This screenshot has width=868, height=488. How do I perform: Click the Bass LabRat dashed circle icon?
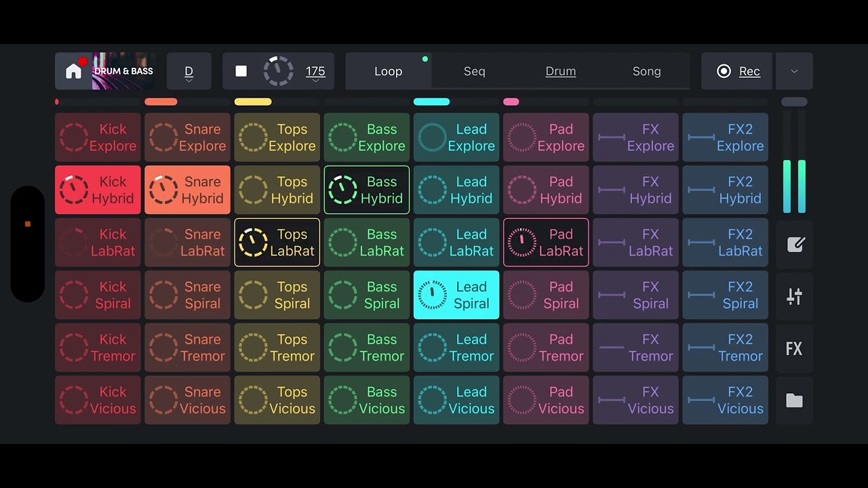point(342,243)
